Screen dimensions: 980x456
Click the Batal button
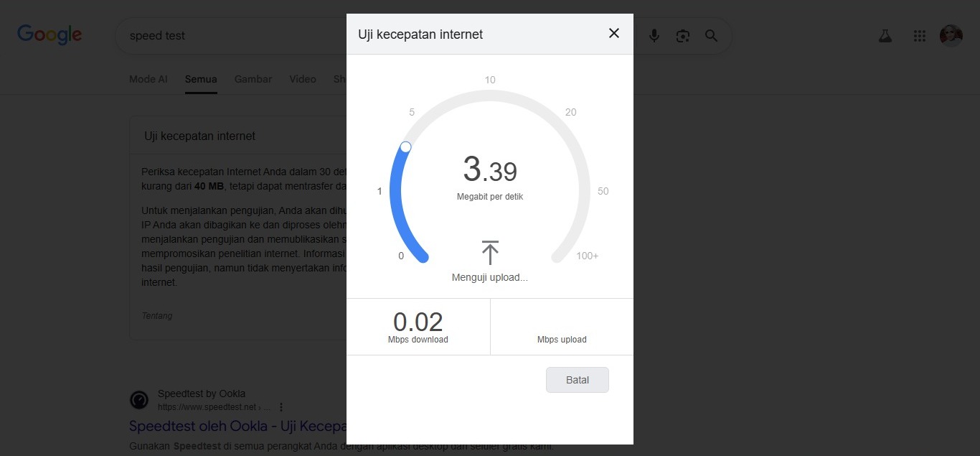(x=577, y=380)
